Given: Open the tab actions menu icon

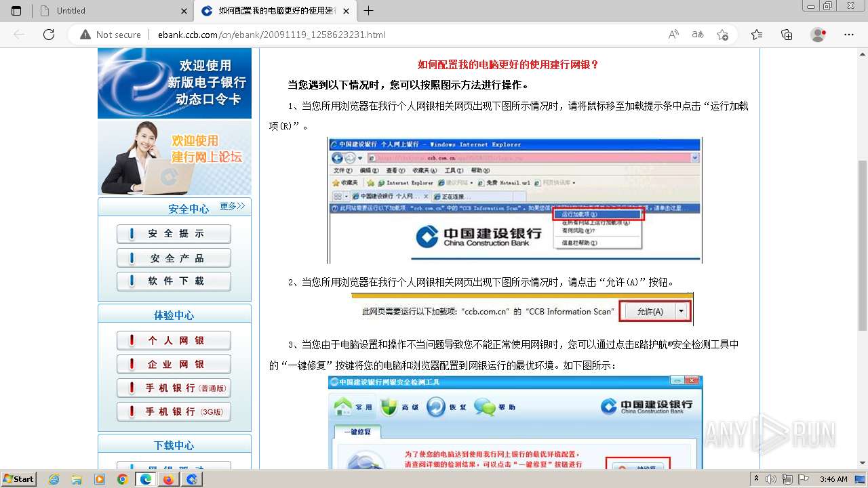Looking at the screenshot, I should 16,11.
